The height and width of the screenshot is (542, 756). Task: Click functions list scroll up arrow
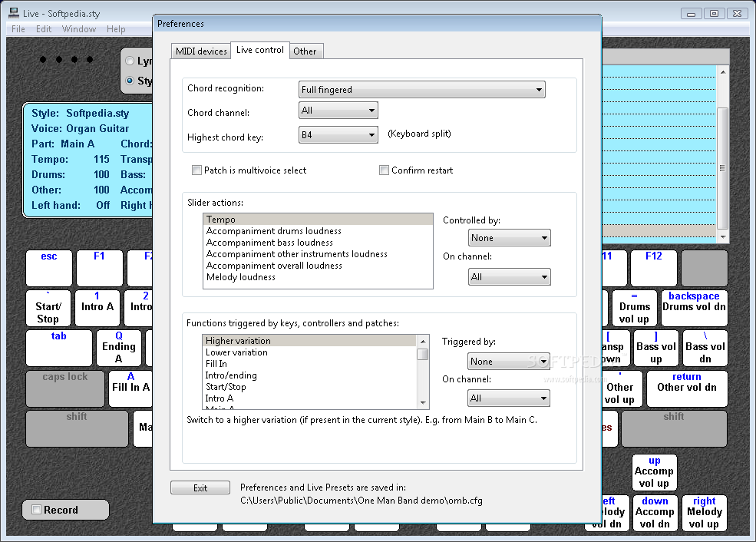(423, 342)
